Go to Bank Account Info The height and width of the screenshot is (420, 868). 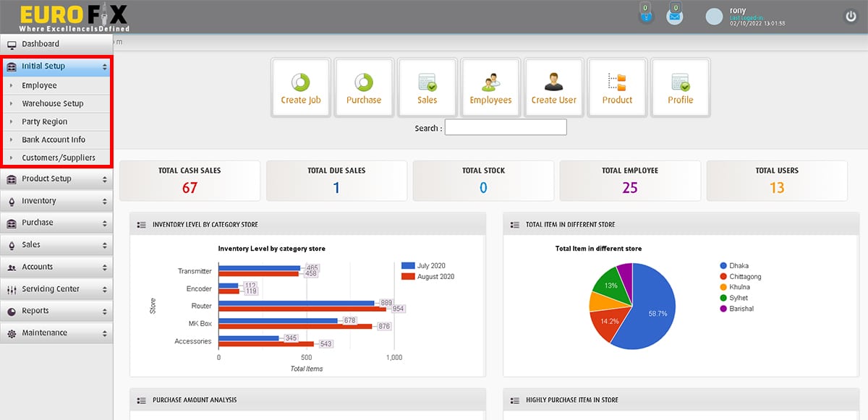coord(54,140)
